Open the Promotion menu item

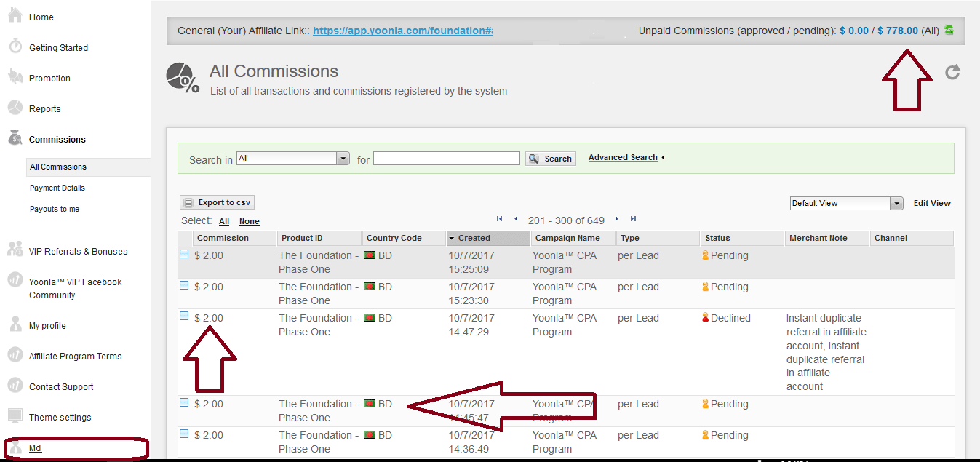(x=49, y=78)
